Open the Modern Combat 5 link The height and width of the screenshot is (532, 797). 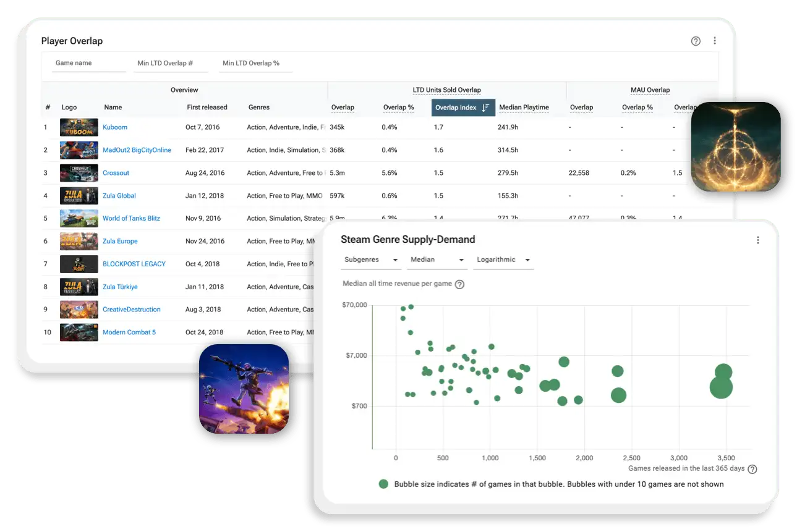129,332
